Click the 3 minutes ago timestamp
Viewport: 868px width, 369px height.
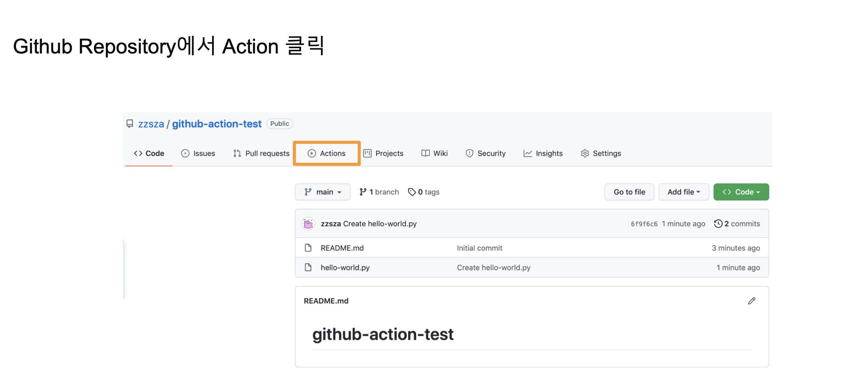coord(736,248)
